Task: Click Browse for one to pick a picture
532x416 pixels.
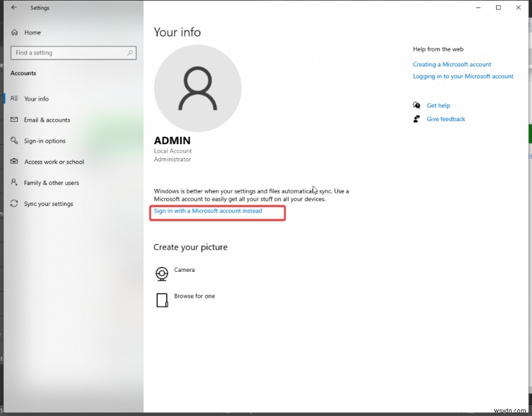Action: (193, 296)
